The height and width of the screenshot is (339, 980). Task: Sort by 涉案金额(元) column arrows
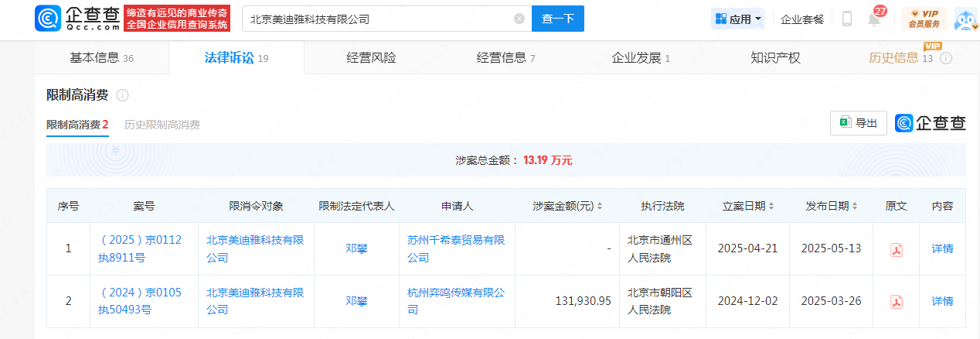click(600, 207)
